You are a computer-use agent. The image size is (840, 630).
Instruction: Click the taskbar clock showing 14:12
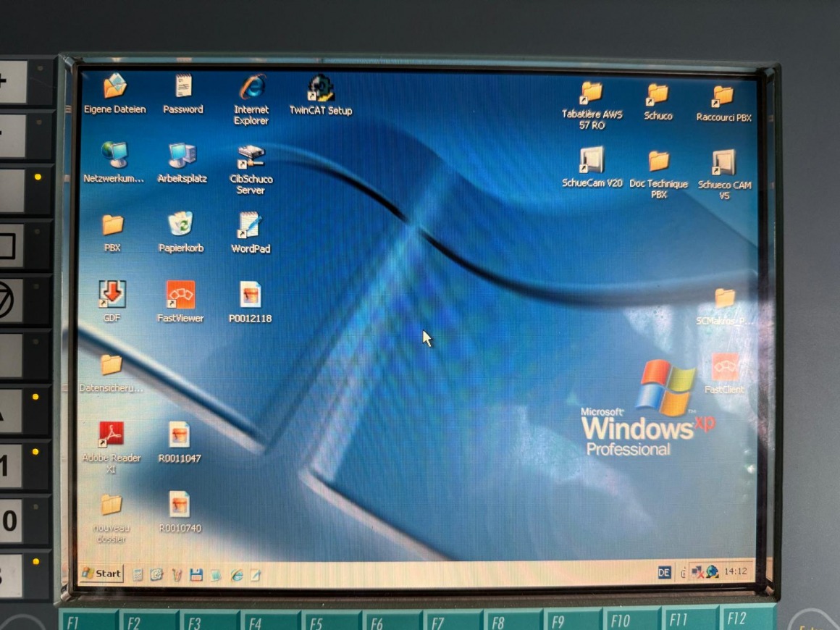coord(735,571)
